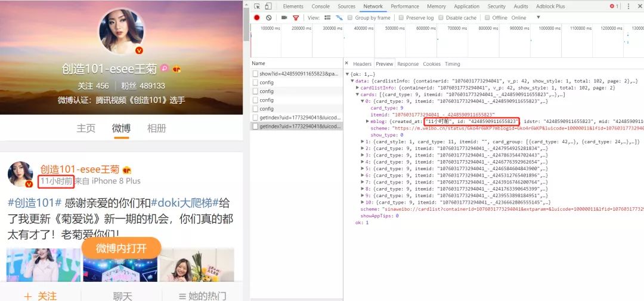Open the Performance tab
Viewport: 644px width, 301px height.
tap(404, 6)
